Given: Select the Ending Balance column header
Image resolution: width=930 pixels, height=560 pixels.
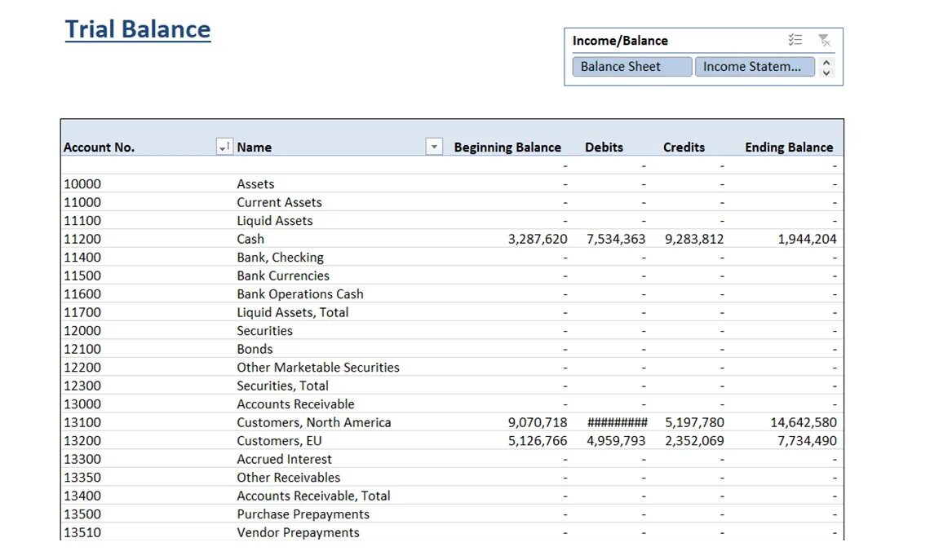Looking at the screenshot, I should (x=789, y=148).
